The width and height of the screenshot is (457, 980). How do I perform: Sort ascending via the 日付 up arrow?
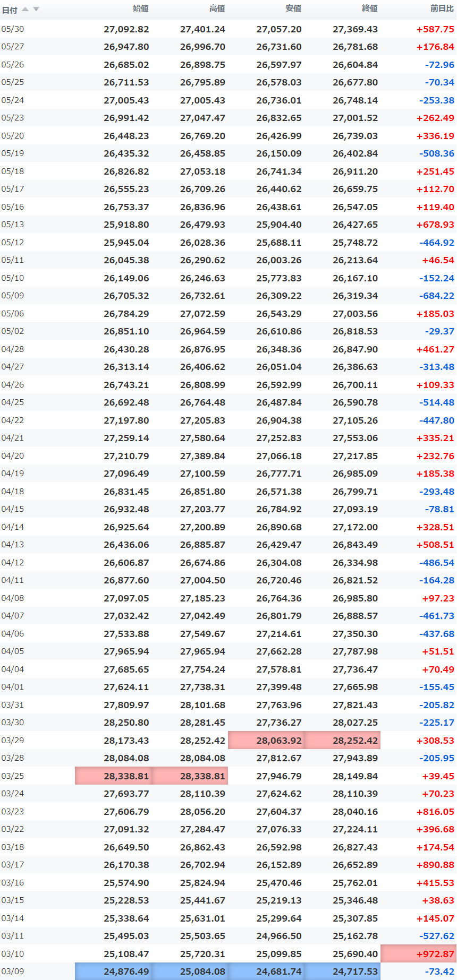25,9
